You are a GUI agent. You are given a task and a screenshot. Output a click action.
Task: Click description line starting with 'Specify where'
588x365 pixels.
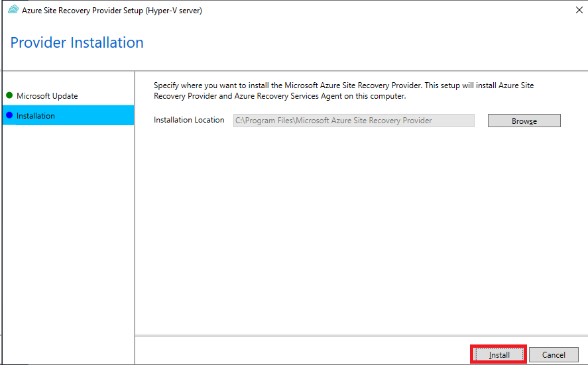(x=343, y=85)
